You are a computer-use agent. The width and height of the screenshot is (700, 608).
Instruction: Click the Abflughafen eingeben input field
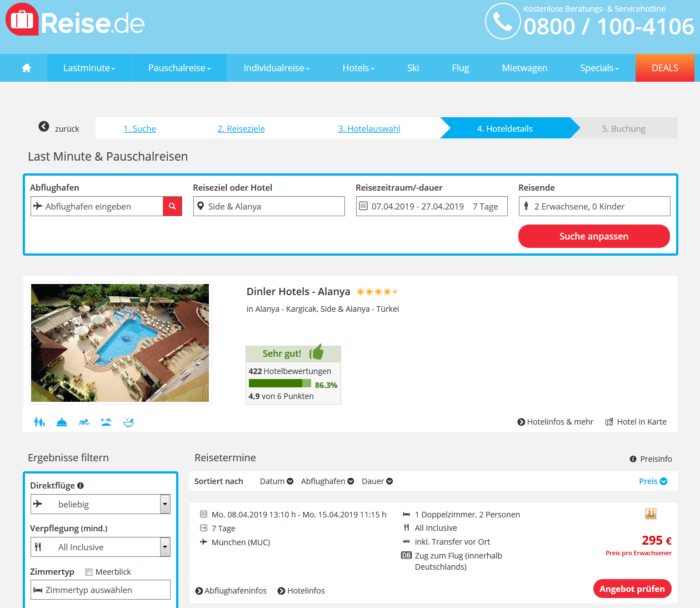tap(97, 206)
